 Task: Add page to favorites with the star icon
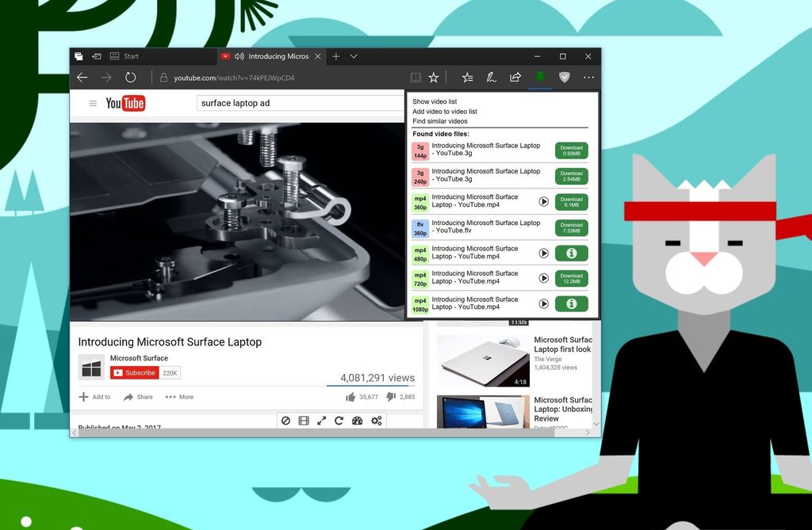(x=433, y=77)
